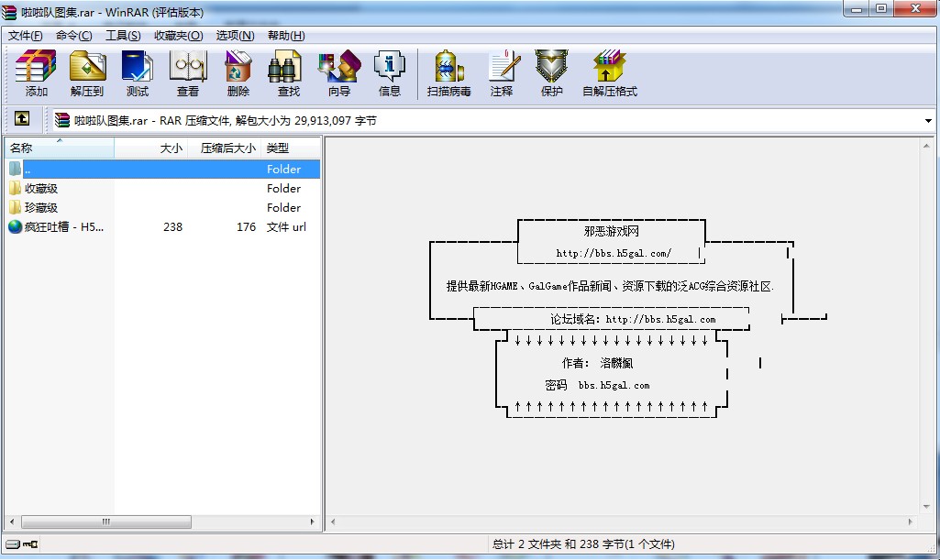Select the 疯狂吐槽 url file
The image size is (940, 560).
pos(64,227)
